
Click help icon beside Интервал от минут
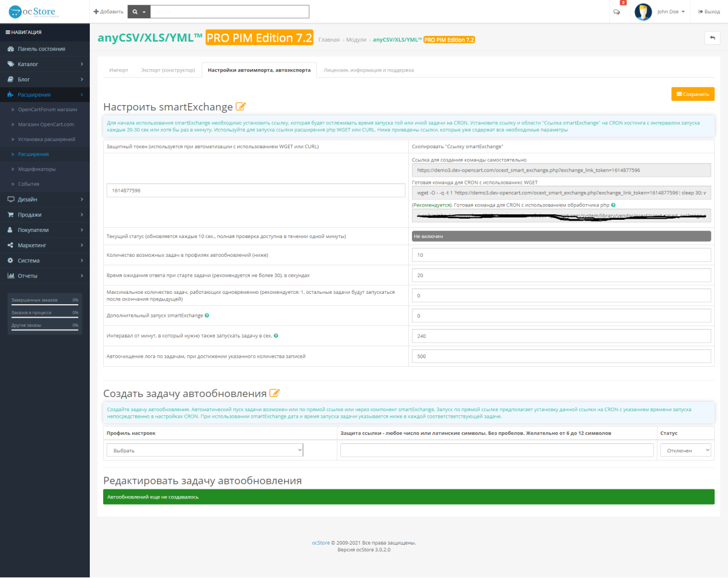coord(276,336)
